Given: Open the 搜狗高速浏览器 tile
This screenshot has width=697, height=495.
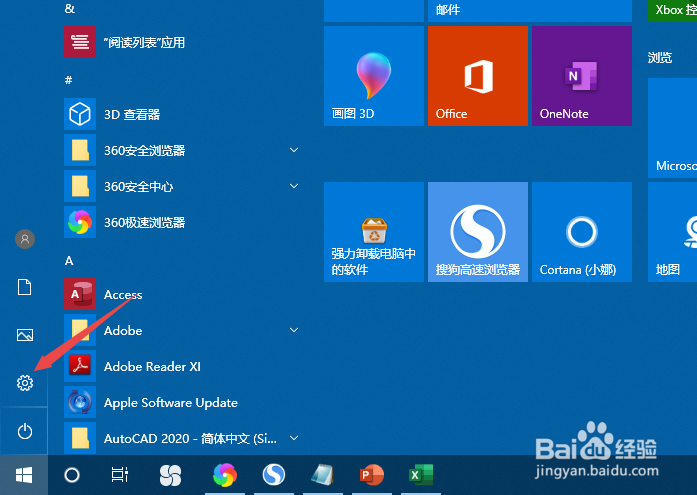Looking at the screenshot, I should 478,232.
